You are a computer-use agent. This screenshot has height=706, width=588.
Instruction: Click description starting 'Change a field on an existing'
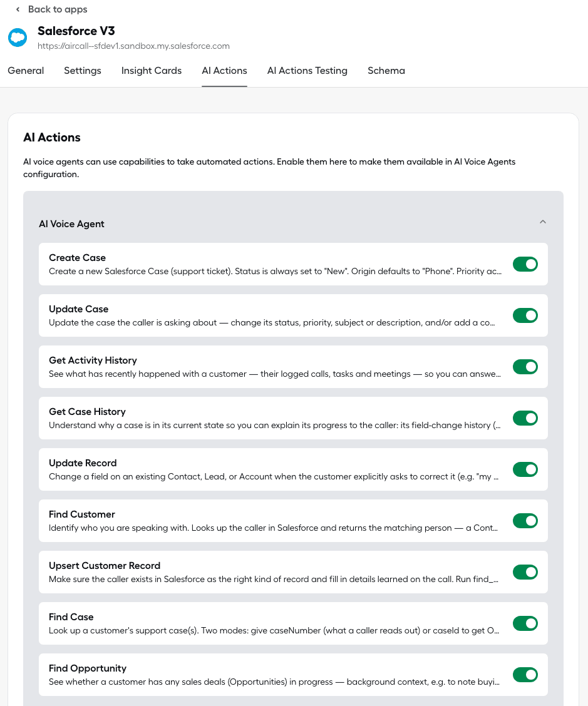click(x=274, y=476)
